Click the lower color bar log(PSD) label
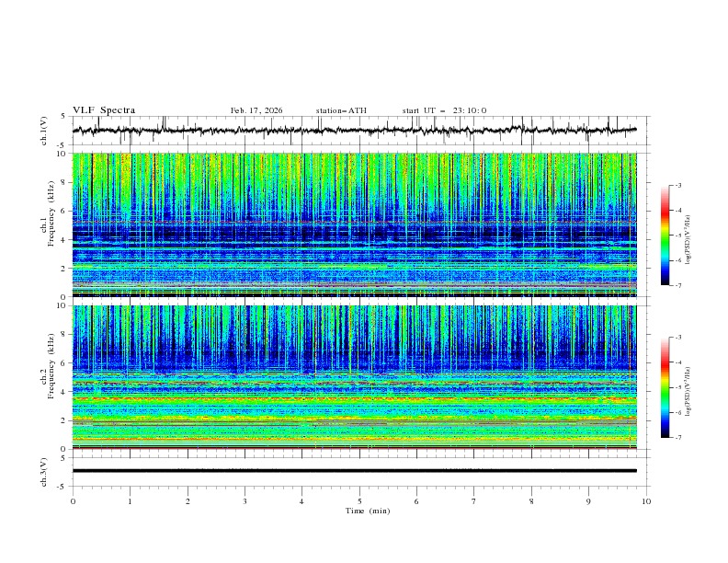Image resolution: width=728 pixels, height=563 pixels. pos(688,392)
